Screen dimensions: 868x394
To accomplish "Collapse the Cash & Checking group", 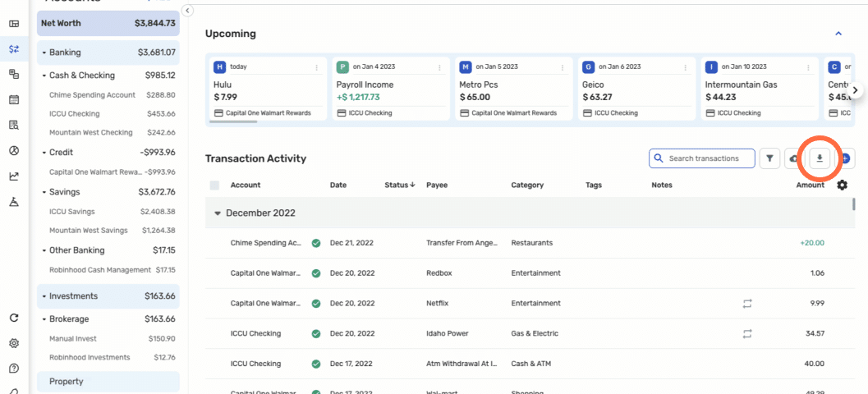I will click(44, 76).
